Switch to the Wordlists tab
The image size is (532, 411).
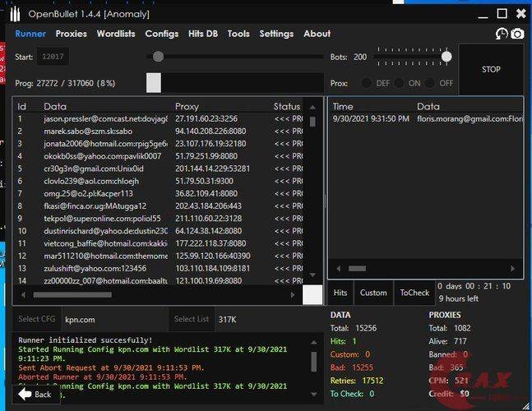click(116, 34)
